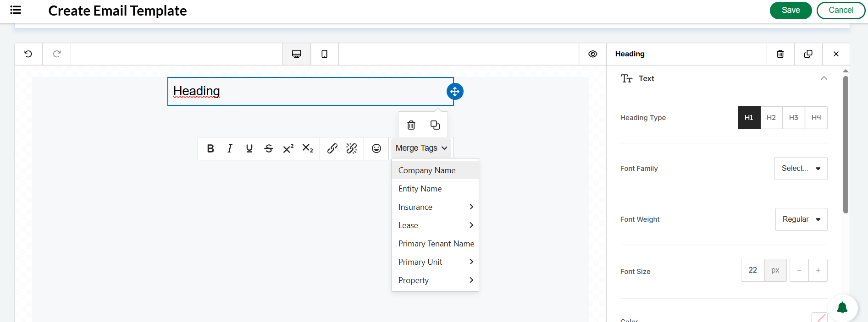Select H1 heading type
The width and height of the screenshot is (868, 322).
[749, 118]
